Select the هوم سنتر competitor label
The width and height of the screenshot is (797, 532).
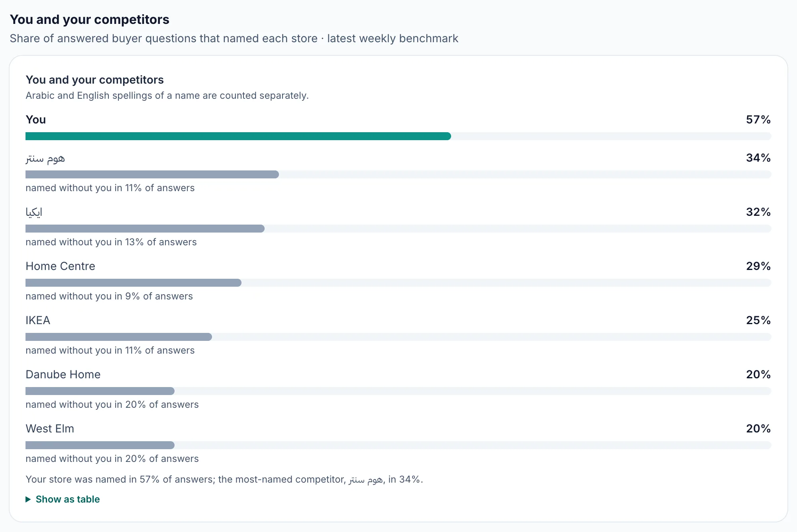coord(45,158)
